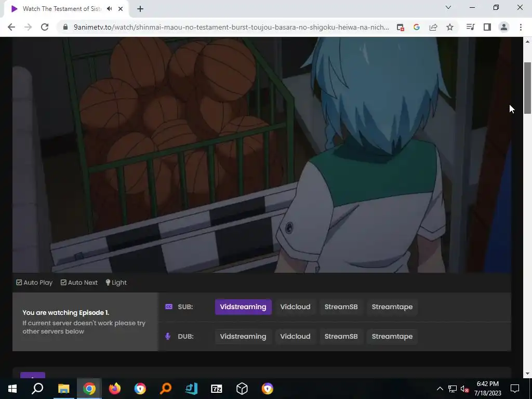The height and width of the screenshot is (399, 532).
Task: Select DUB Vidcloud server
Action: click(295, 336)
